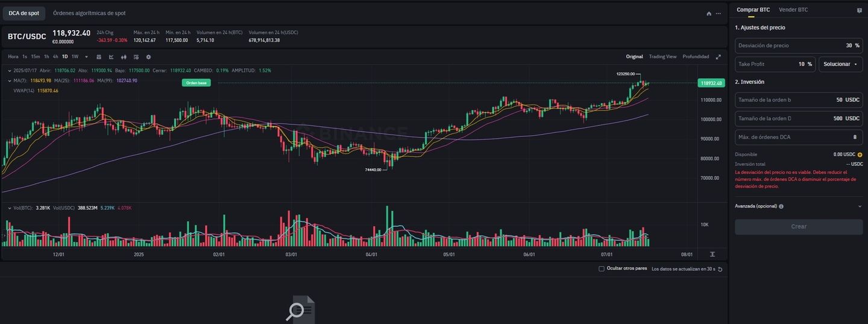Click the Orden base marker on chart

point(197,83)
